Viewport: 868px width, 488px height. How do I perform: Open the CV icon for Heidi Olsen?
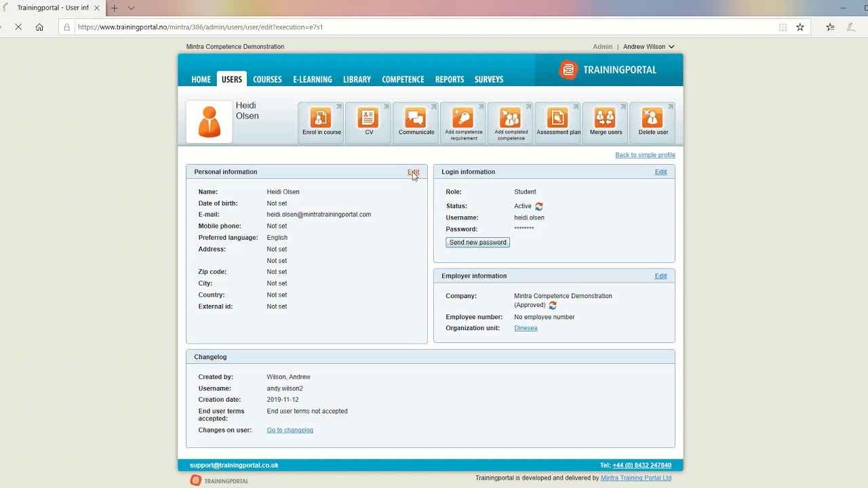(x=369, y=122)
